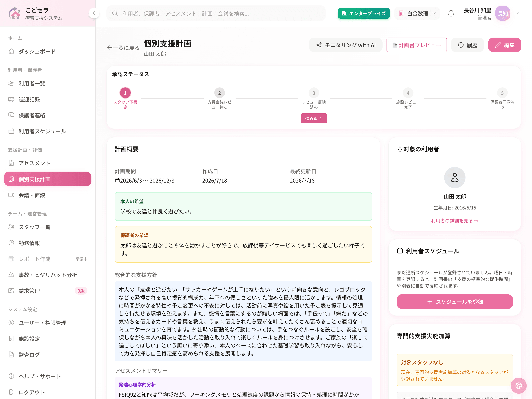
Task: Click the 山田 太郎 profile avatar icon
Action: [455, 178]
